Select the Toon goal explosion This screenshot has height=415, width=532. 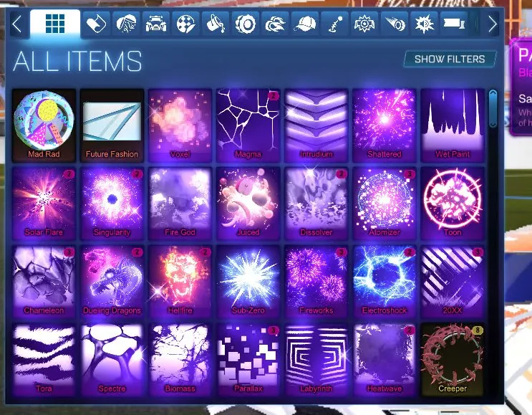(453, 204)
